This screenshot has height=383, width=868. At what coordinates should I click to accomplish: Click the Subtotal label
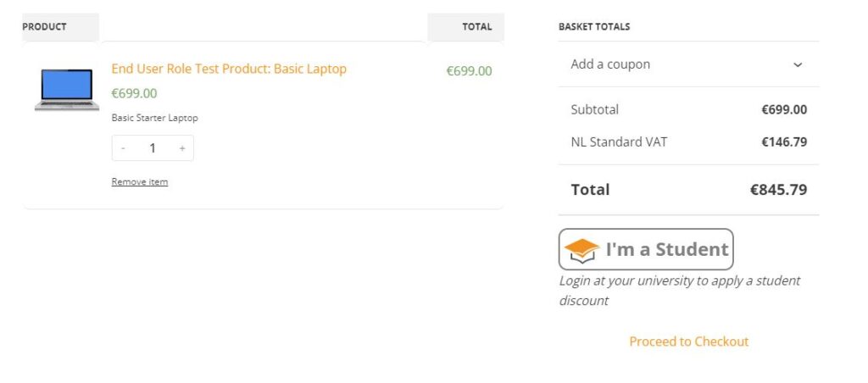(x=594, y=109)
